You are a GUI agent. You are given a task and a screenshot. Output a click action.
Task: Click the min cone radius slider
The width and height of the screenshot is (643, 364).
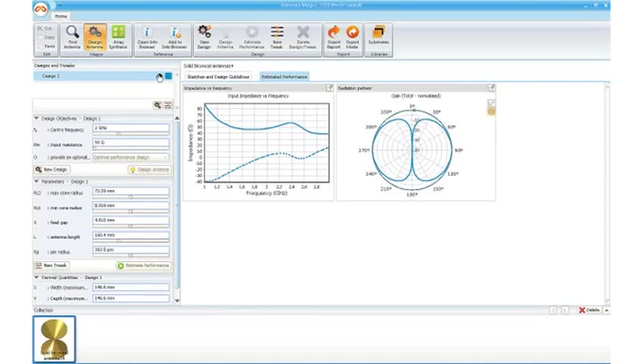[x=131, y=212]
